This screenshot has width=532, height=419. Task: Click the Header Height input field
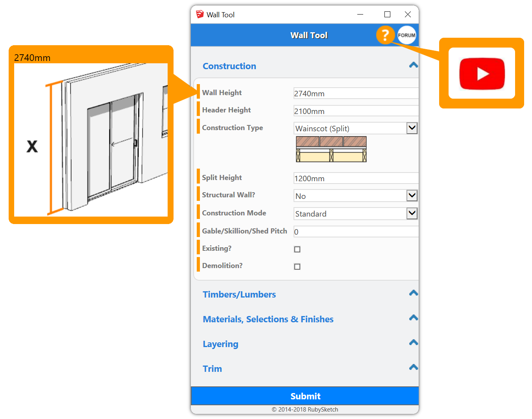tap(356, 111)
